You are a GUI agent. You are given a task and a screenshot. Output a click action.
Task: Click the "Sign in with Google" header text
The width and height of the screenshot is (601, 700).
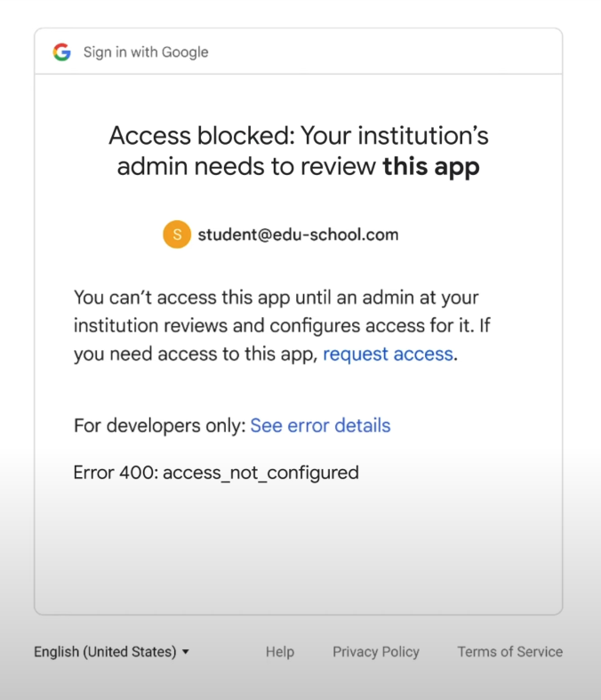(x=146, y=52)
